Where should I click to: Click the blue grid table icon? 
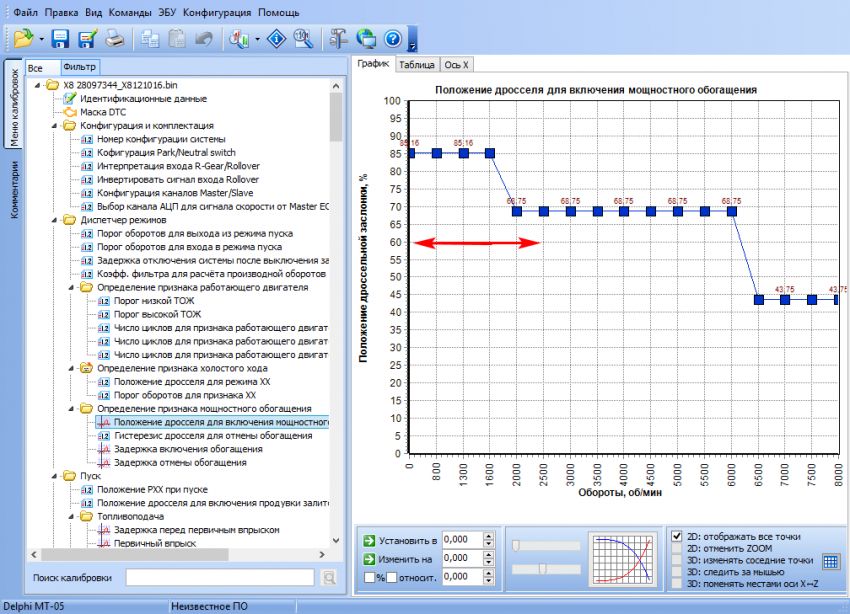830,561
